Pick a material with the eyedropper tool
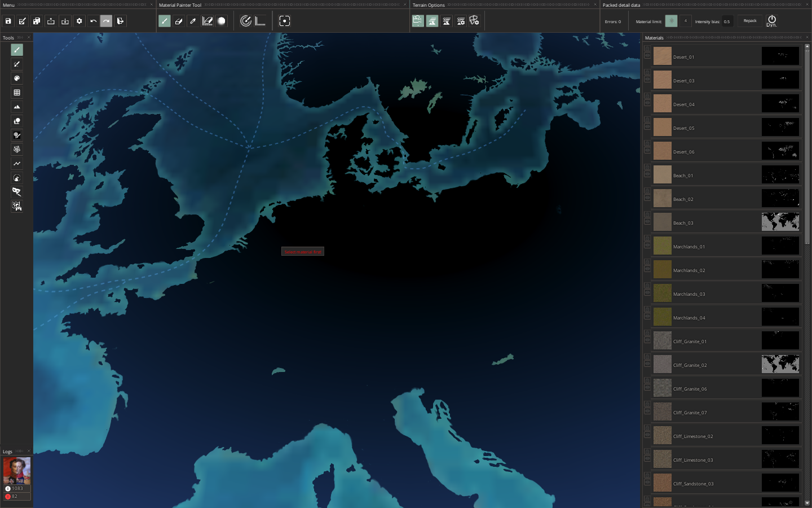The image size is (812, 508). click(193, 21)
